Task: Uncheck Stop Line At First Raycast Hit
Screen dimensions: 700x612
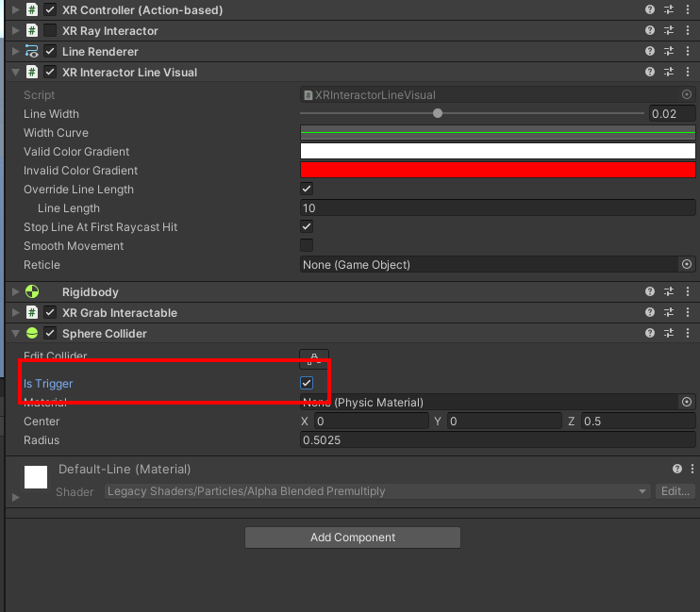Action: [x=307, y=227]
